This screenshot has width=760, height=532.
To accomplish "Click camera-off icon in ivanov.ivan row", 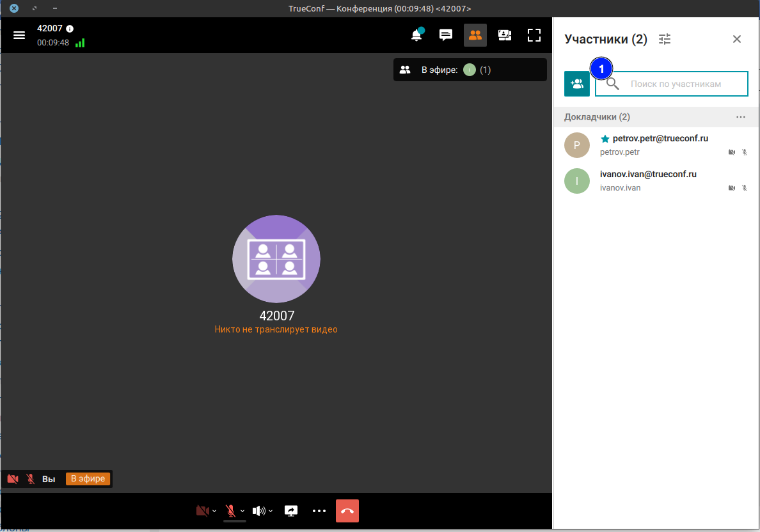I will pyautogui.click(x=732, y=188).
